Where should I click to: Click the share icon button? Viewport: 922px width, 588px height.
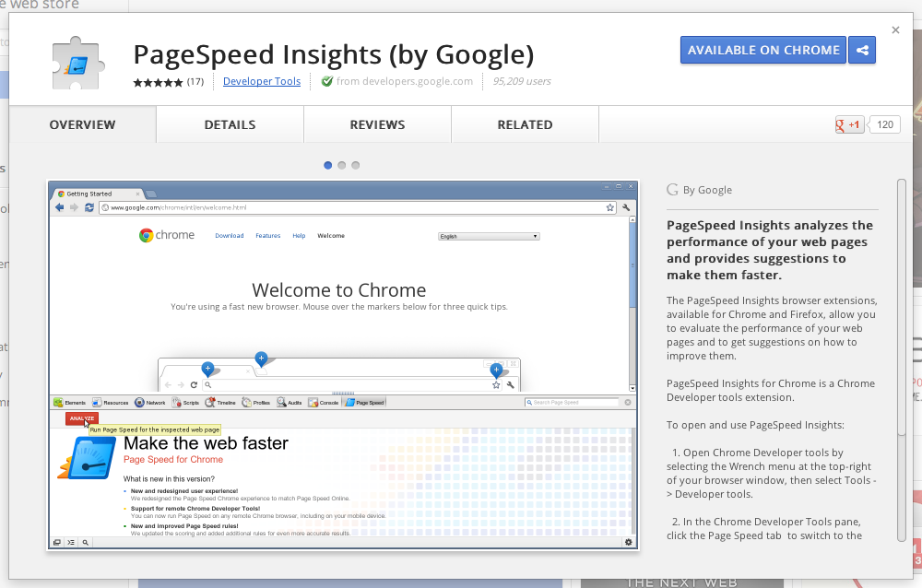862,51
